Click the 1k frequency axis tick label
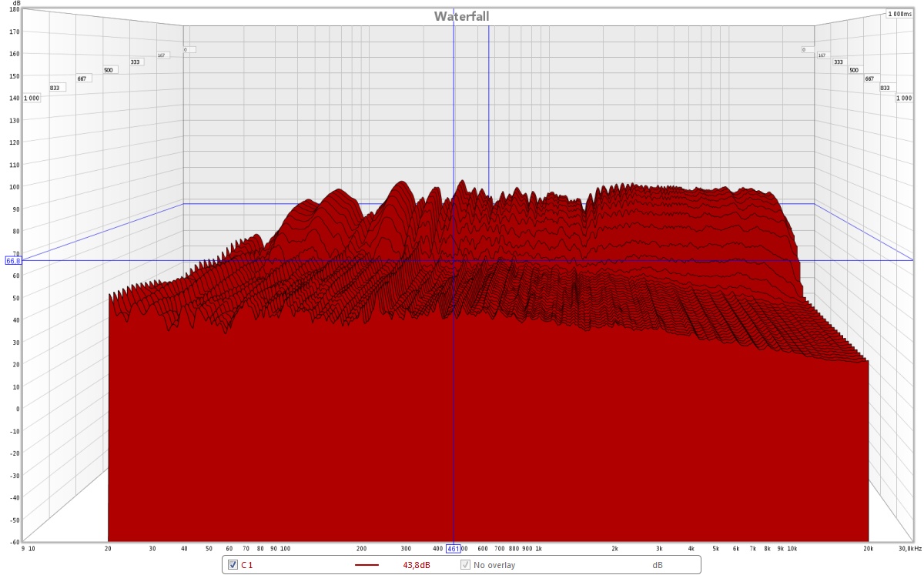The height and width of the screenshot is (575, 924). click(538, 549)
